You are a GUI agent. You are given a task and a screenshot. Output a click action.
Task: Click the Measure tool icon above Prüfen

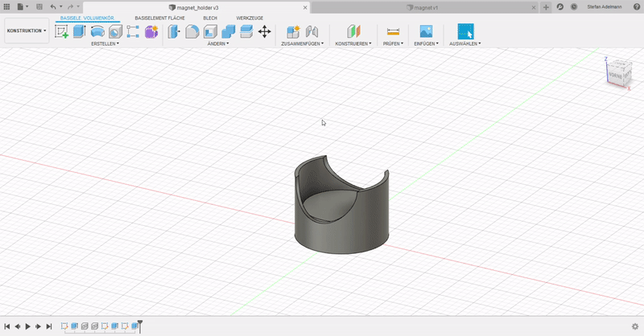tap(393, 32)
